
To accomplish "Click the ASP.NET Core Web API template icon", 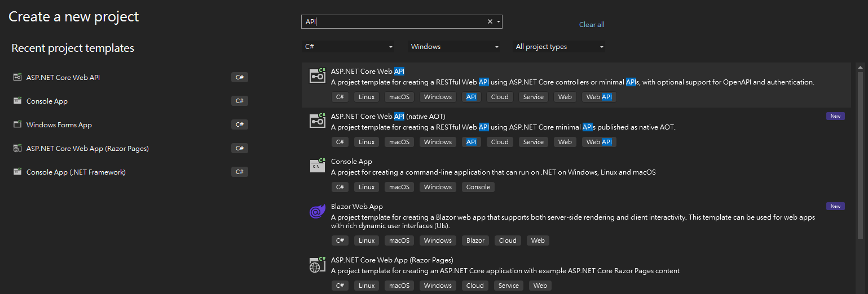I will (318, 75).
